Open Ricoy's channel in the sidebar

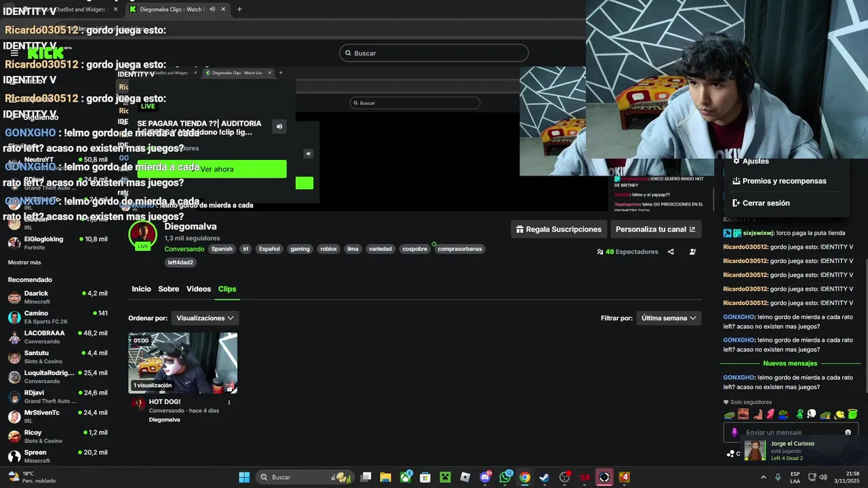[x=58, y=436]
